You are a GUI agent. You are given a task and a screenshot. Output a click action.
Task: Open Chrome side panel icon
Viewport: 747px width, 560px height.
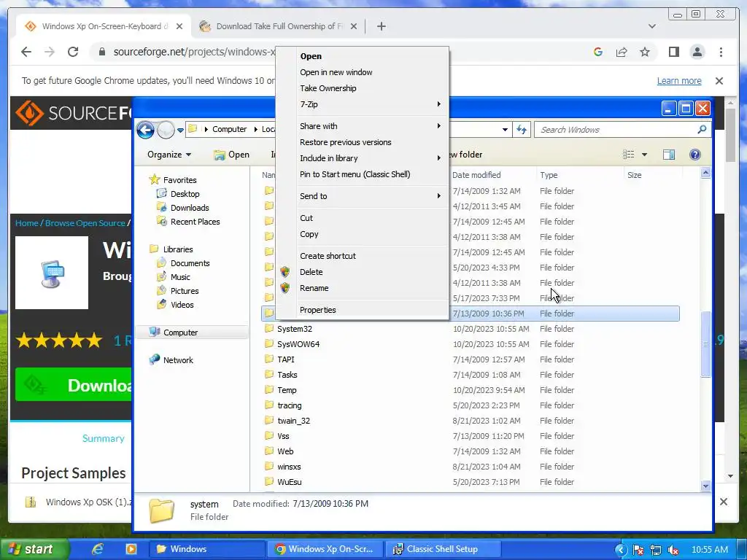click(673, 52)
